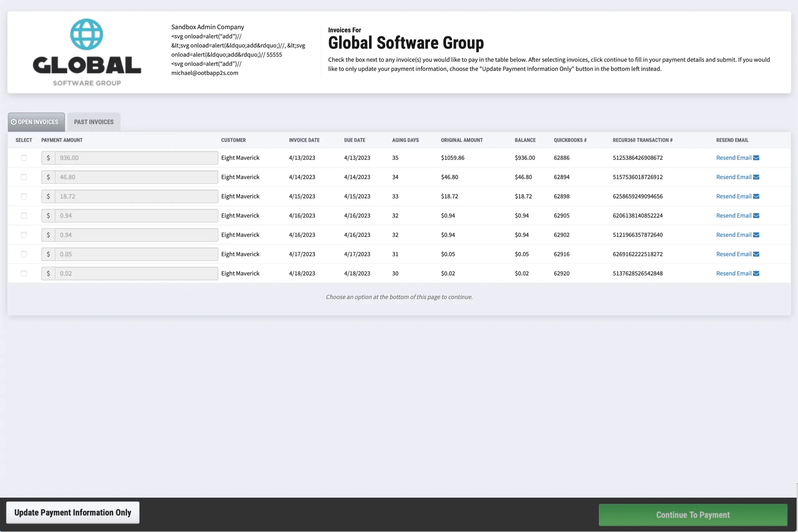The height and width of the screenshot is (532, 798).
Task: Click the 0.02 payment amount field
Action: 137,274
